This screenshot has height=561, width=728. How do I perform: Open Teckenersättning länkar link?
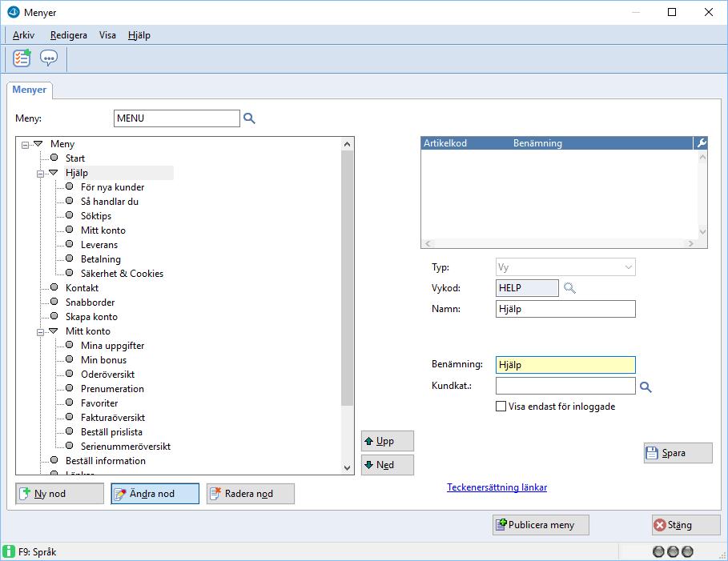[x=497, y=487]
